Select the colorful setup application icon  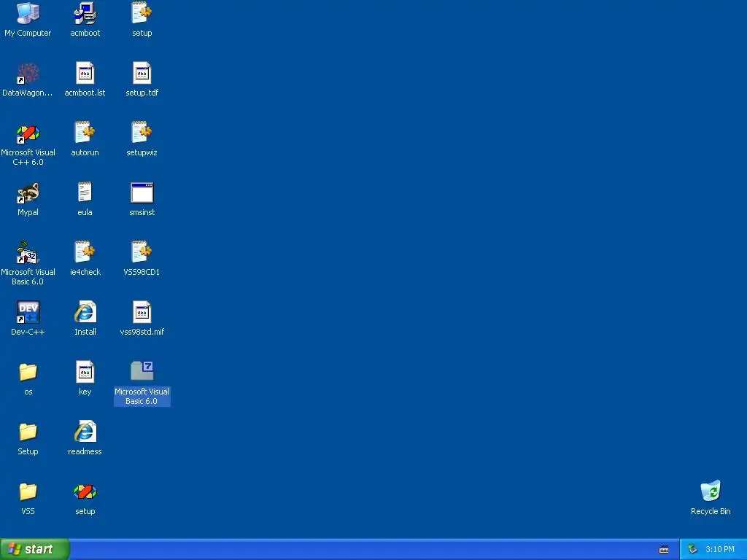pos(85,492)
